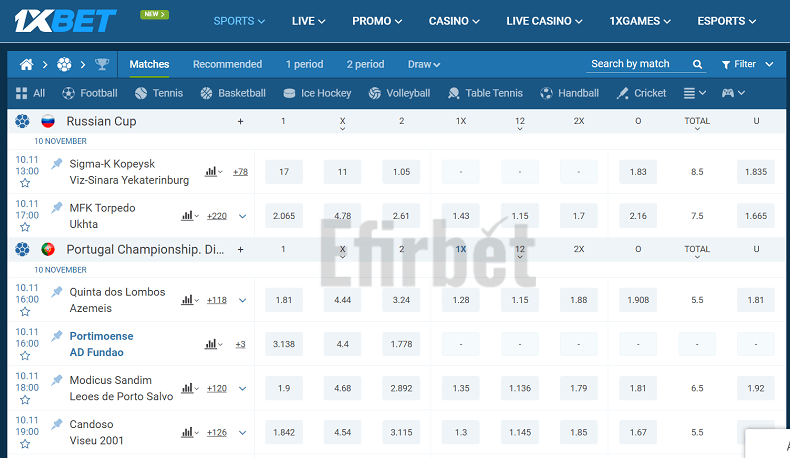Expand MFK Torpedo match markets chevron
The height and width of the screenshot is (458, 790).
click(242, 216)
